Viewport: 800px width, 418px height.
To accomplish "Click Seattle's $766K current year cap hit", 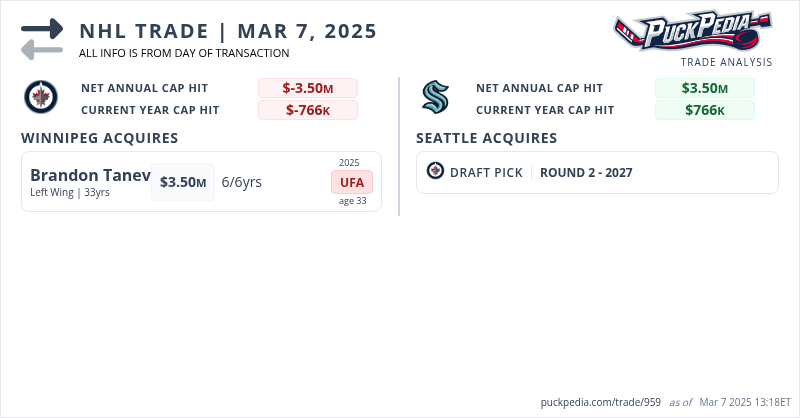I will (x=705, y=110).
